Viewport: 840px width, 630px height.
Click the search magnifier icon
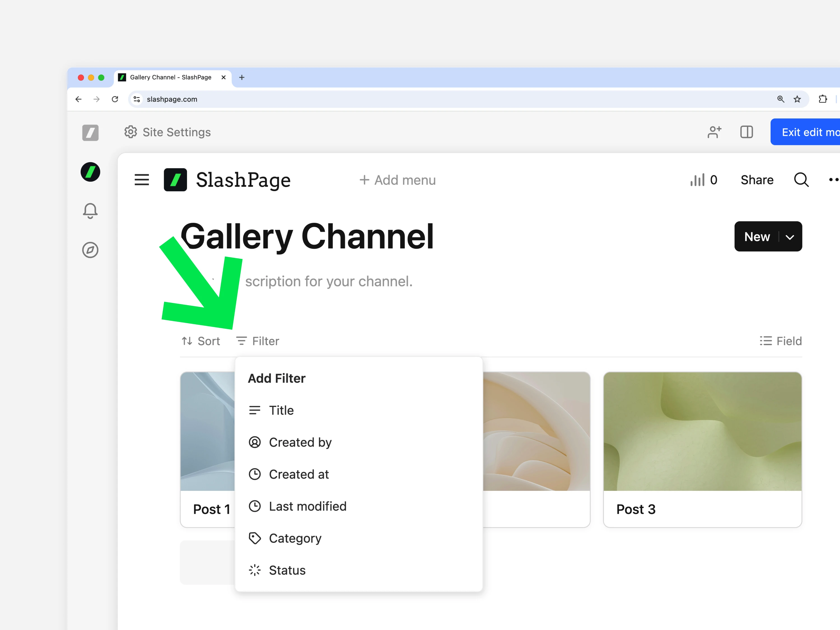tap(801, 180)
